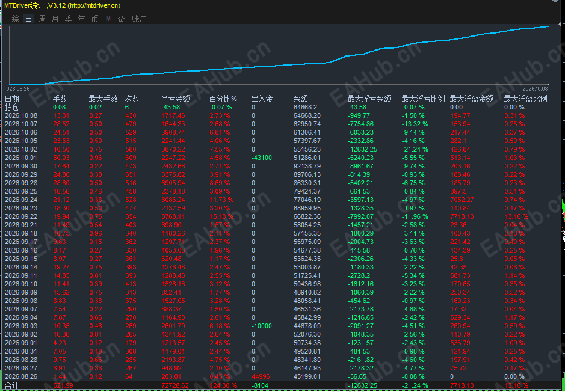Select the 持仓 open positions row label

tap(12, 107)
